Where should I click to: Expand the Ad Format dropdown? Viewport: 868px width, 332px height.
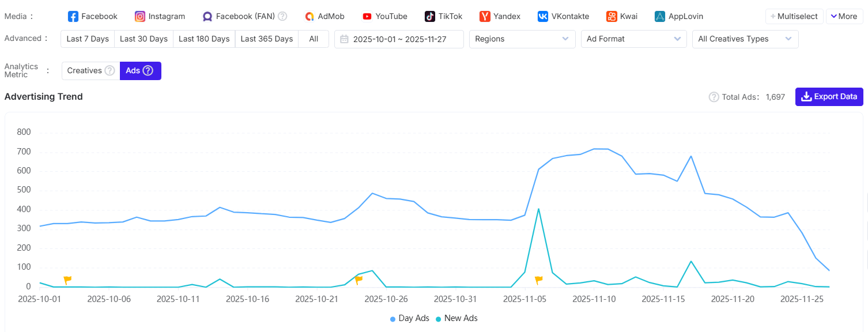[633, 39]
